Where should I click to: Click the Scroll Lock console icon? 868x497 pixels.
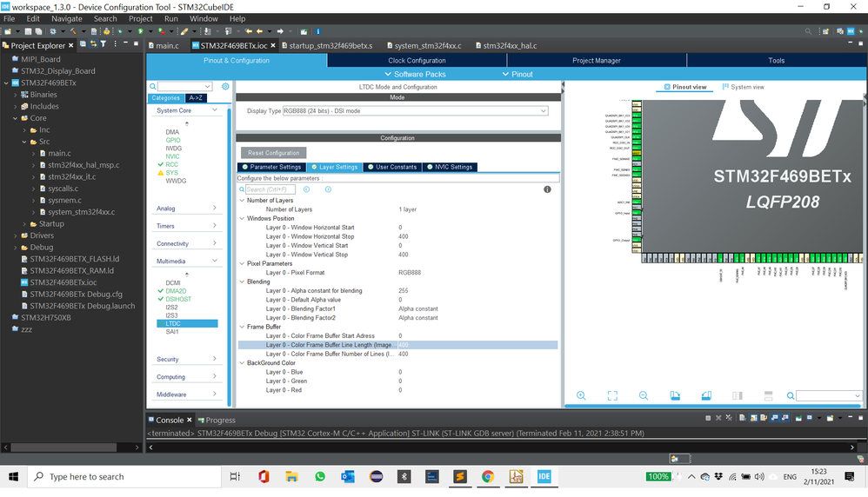[x=753, y=418]
